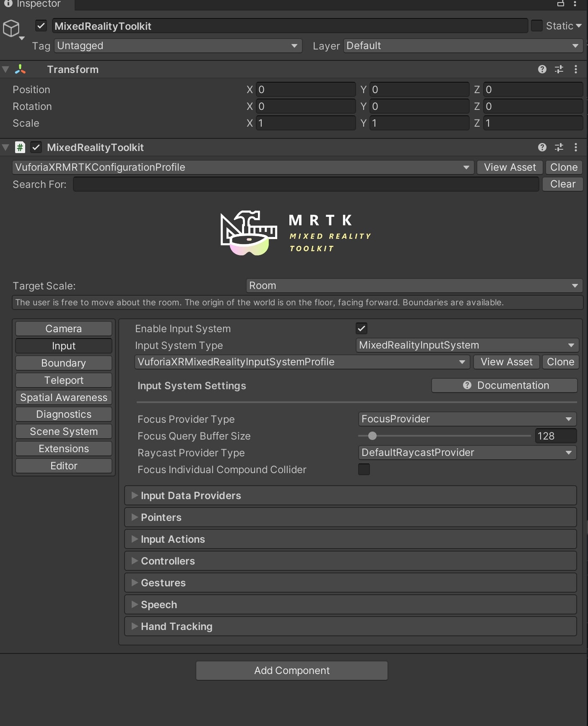
Task: Open the Input System Type dropdown
Action: pos(467,345)
